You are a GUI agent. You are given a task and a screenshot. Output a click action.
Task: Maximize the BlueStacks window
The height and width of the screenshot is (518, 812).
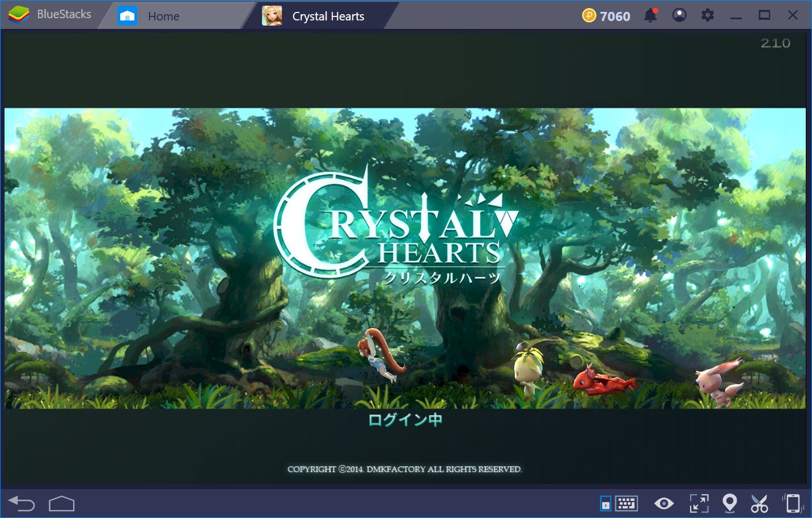pyautogui.click(x=764, y=15)
